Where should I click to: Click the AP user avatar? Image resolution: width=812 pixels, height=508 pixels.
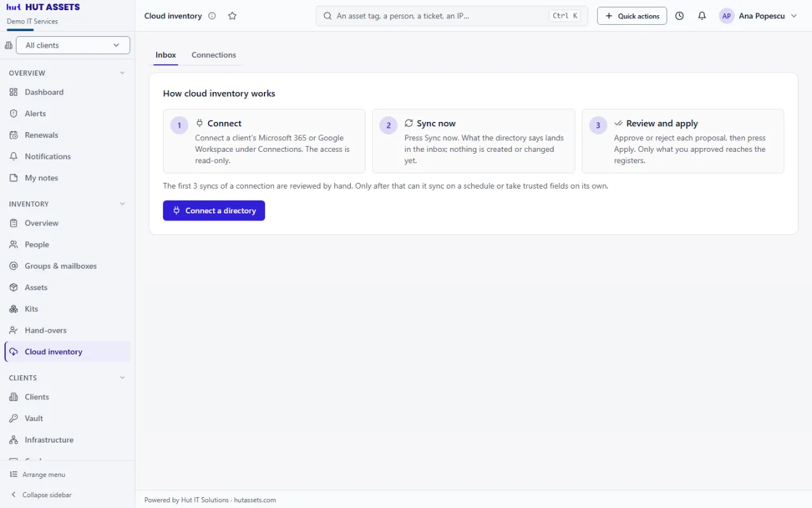[x=726, y=16]
